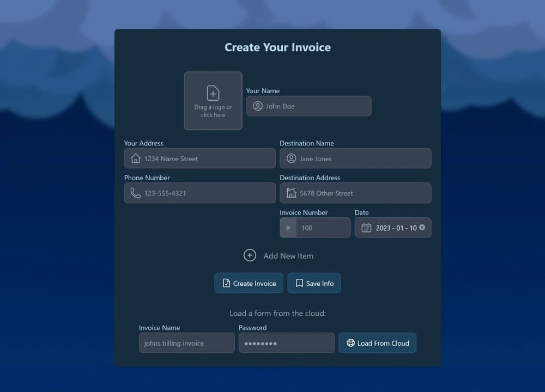Focus the cloud Invoice Name input field

[186, 343]
